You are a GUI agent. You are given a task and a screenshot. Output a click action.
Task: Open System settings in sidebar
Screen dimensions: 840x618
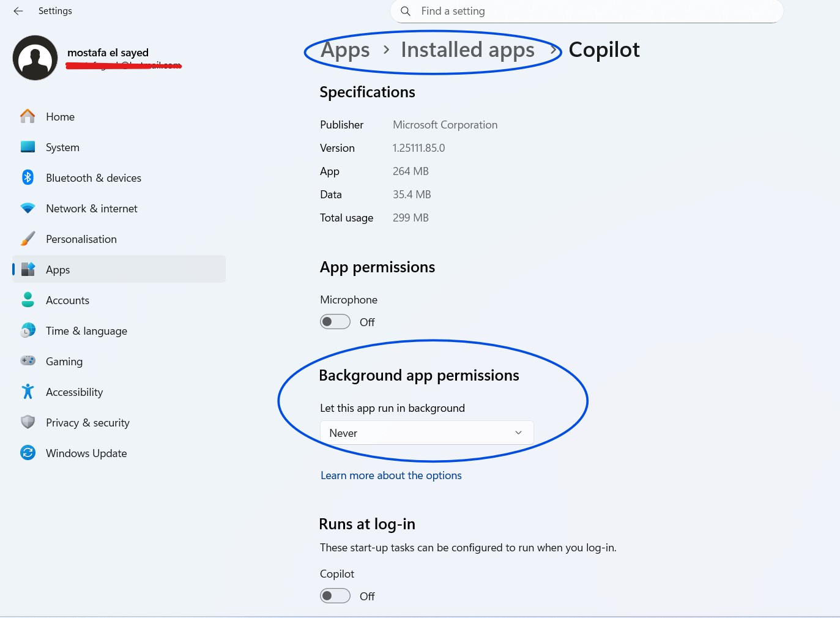[62, 147]
